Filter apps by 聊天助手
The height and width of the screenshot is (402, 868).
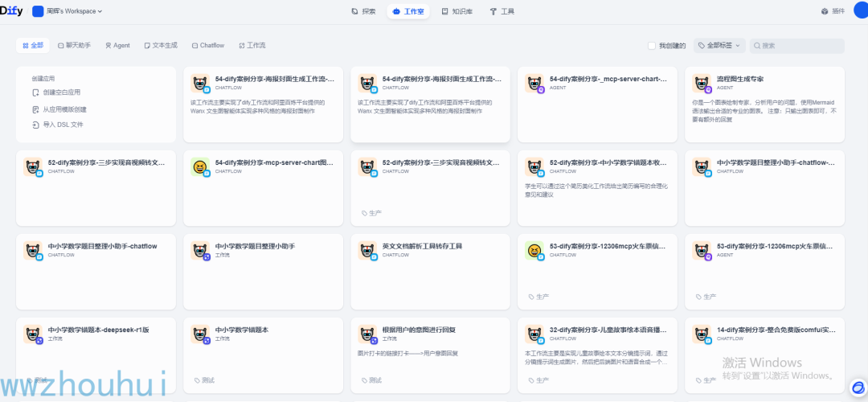pyautogui.click(x=74, y=45)
